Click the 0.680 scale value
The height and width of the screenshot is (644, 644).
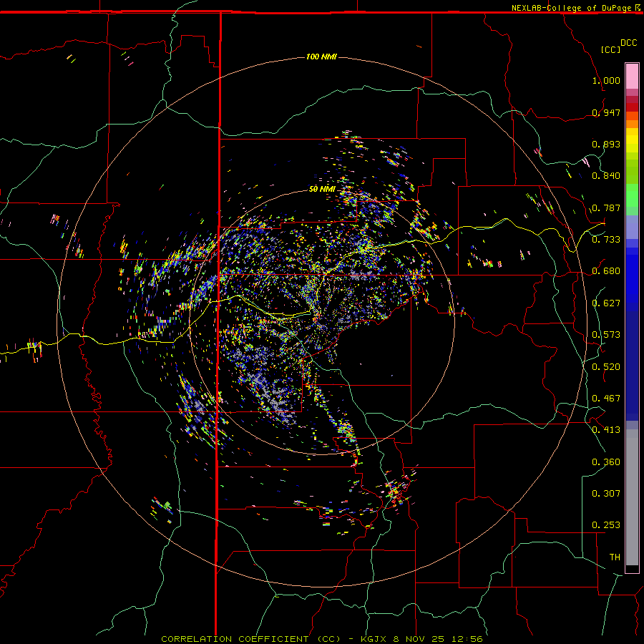[606, 271]
